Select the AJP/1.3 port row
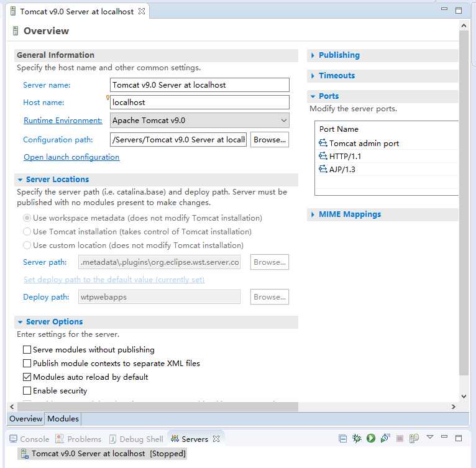Viewport: 476px width, 468px height. (x=387, y=169)
